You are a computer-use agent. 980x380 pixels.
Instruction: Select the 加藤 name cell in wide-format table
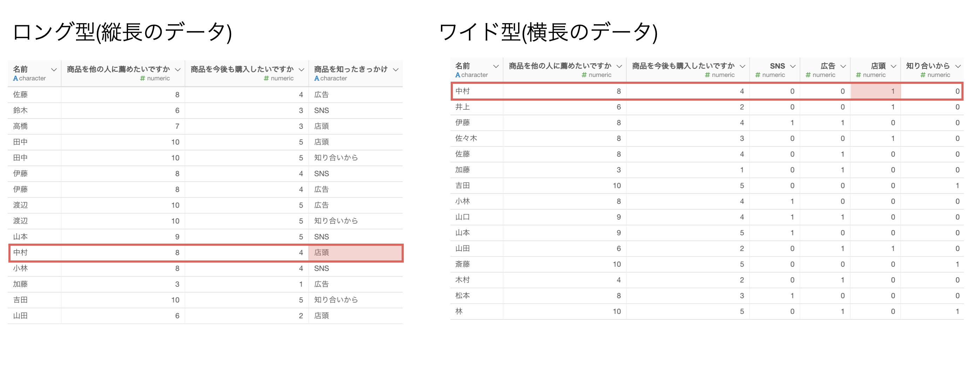tap(477, 170)
